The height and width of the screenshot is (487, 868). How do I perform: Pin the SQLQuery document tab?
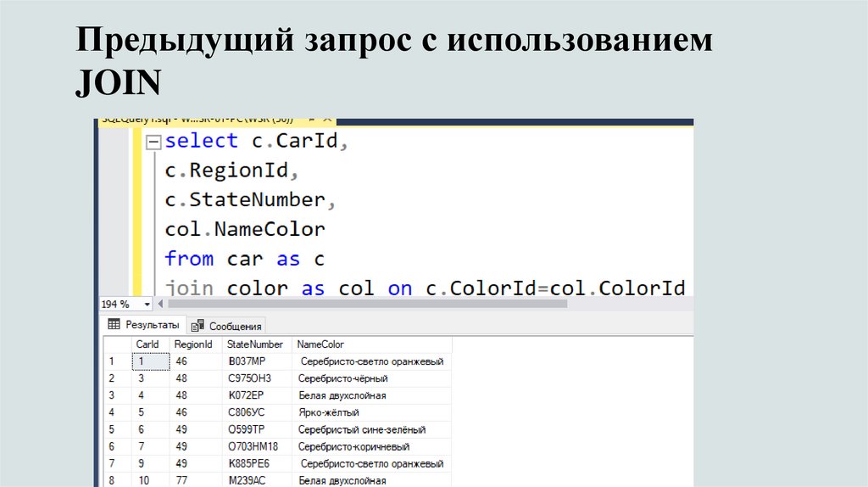[312, 120]
